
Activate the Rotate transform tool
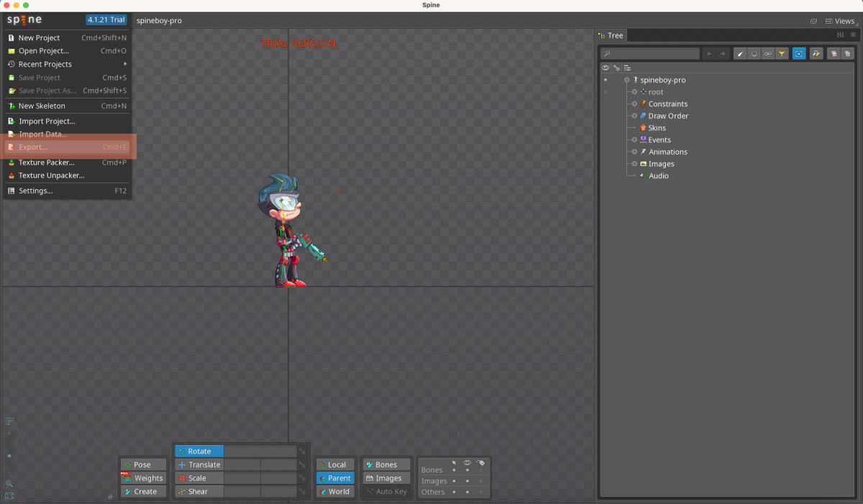[x=199, y=452]
